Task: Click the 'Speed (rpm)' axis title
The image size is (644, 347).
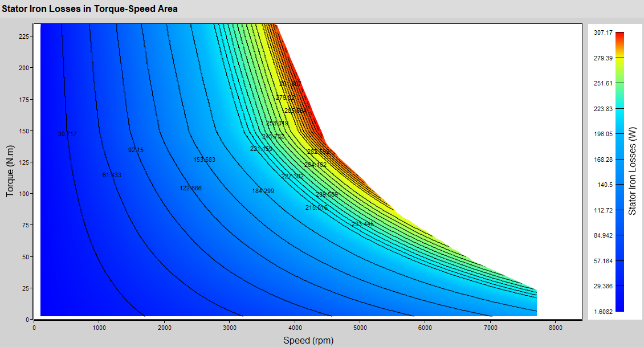Action: 308,341
